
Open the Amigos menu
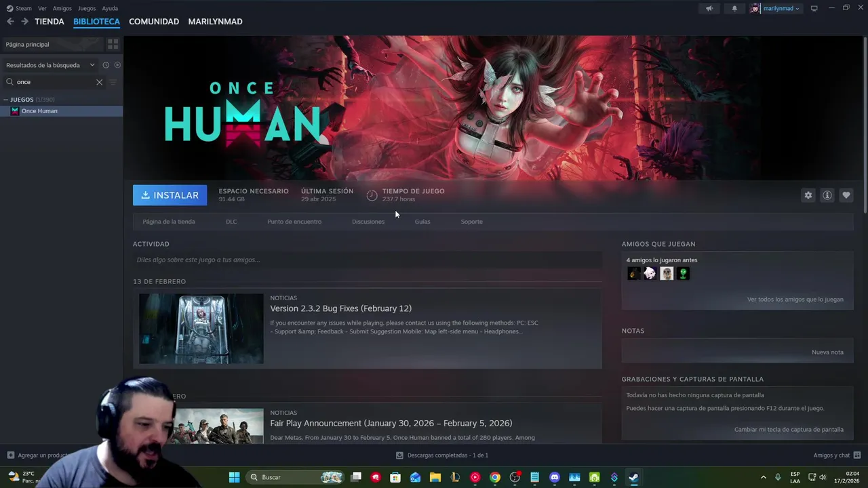(62, 8)
